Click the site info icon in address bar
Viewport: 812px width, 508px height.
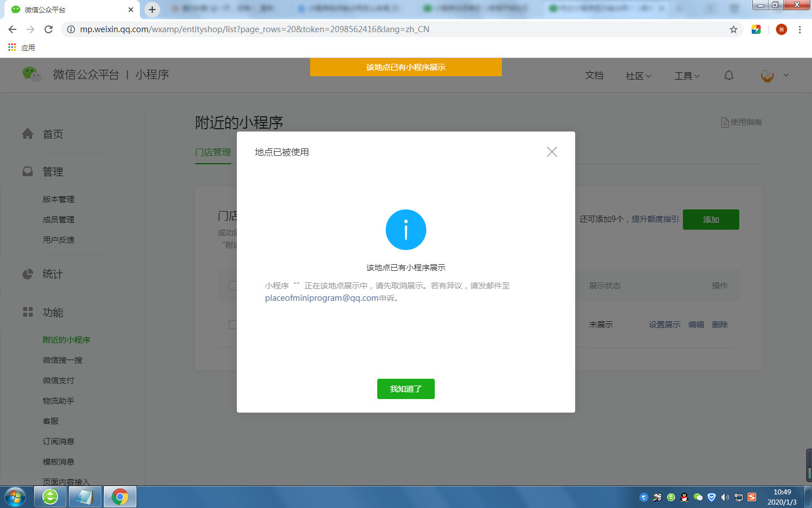[x=71, y=29]
